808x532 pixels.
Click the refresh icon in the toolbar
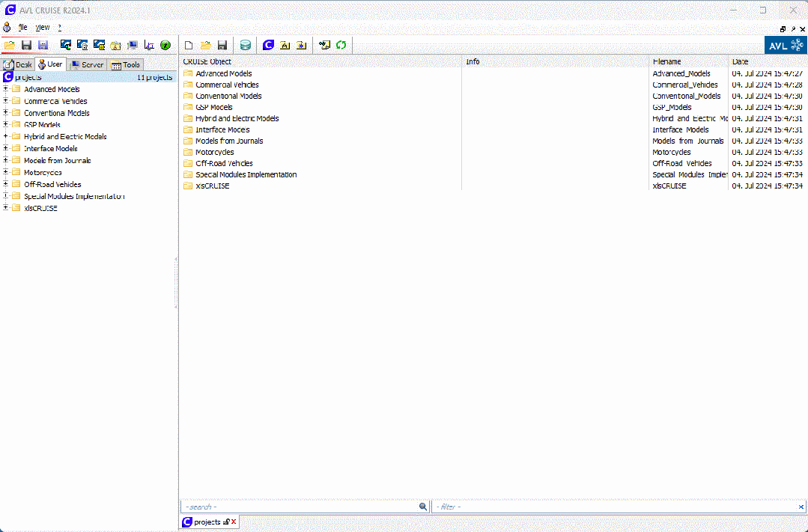[x=341, y=45]
